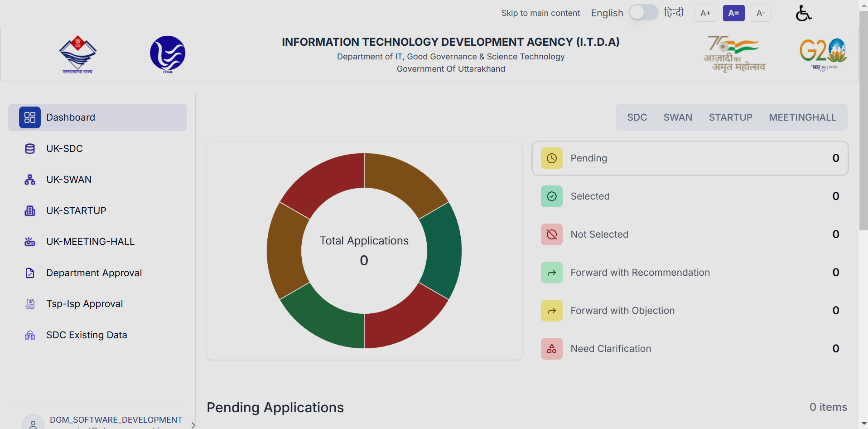Toggle language switch between English and Hindi
Image resolution: width=868 pixels, height=429 pixels.
point(643,13)
